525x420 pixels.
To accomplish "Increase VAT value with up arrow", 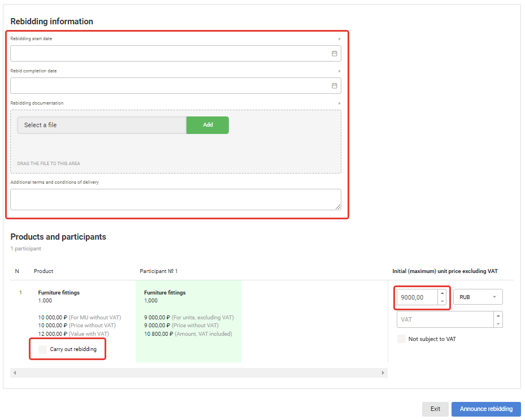I will coord(498,315).
